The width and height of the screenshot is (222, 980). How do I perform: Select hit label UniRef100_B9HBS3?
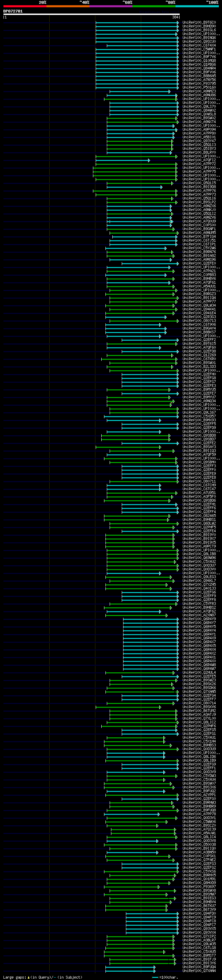click(199, 745)
